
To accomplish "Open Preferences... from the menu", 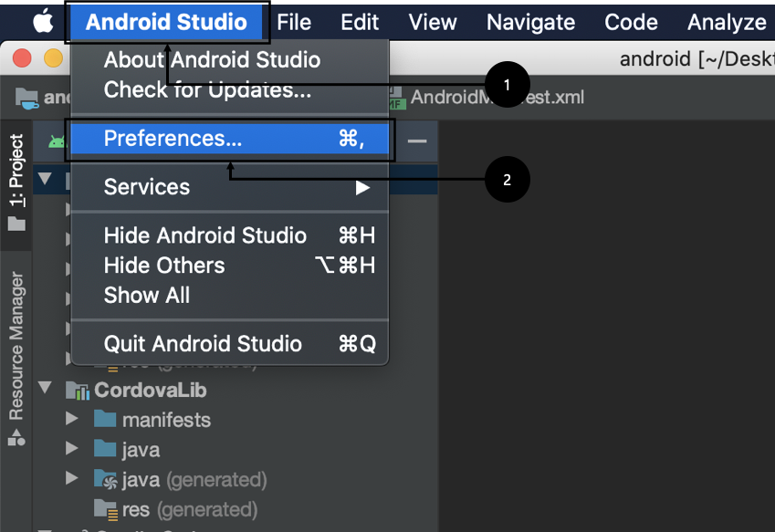I will tap(230, 139).
